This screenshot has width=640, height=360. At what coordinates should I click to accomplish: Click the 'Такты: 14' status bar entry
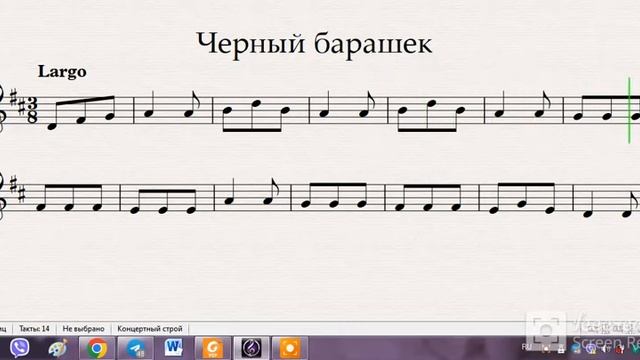[34, 329]
